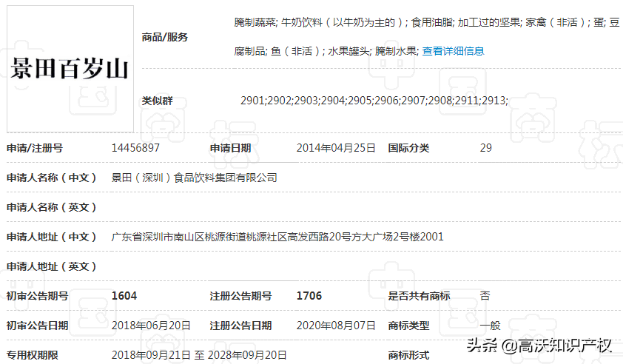Image resolution: width=623 pixels, height=364 pixels.
Task: Select the applicant address starting with 广东省深圳市南山区
Action: (x=277, y=237)
